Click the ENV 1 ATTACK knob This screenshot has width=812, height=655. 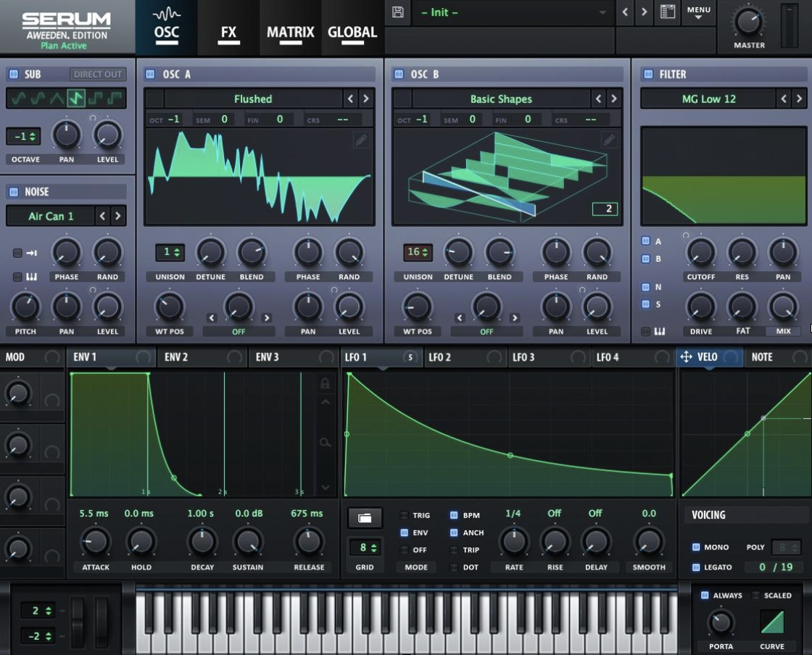point(95,542)
